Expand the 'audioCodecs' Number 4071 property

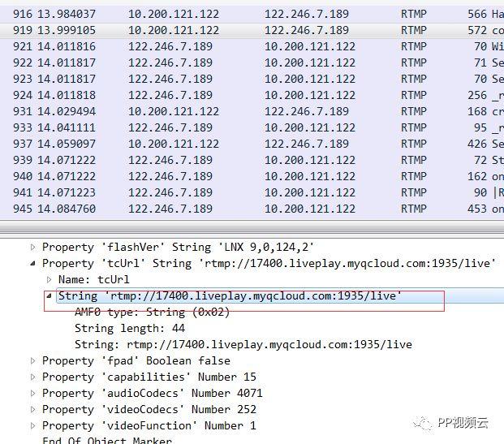33,393
